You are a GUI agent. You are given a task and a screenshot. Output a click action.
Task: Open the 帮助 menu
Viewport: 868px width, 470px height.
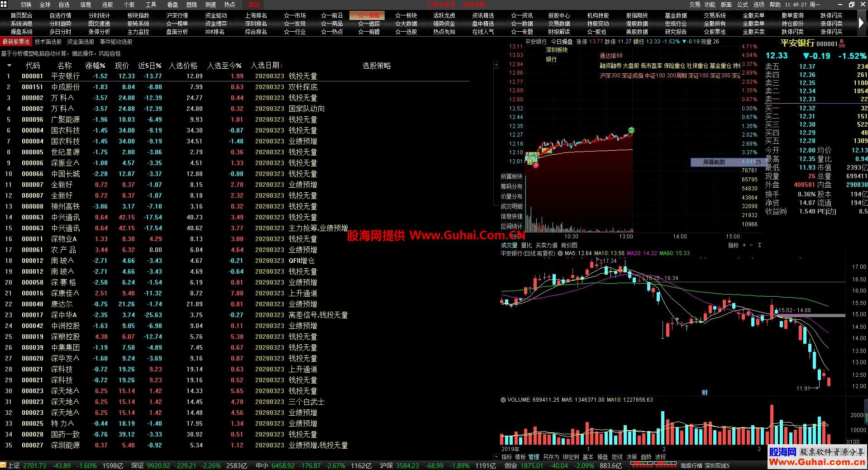[775, 5]
